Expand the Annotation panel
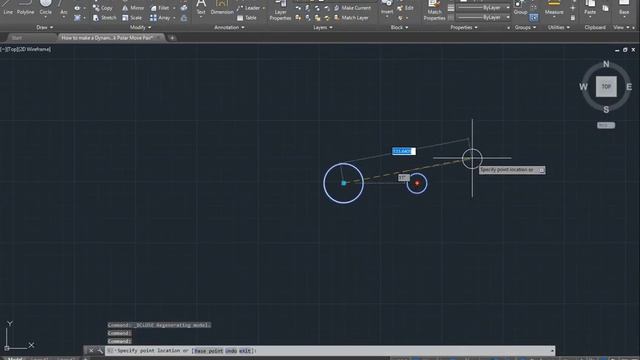This screenshot has height=360, width=640. [229, 27]
